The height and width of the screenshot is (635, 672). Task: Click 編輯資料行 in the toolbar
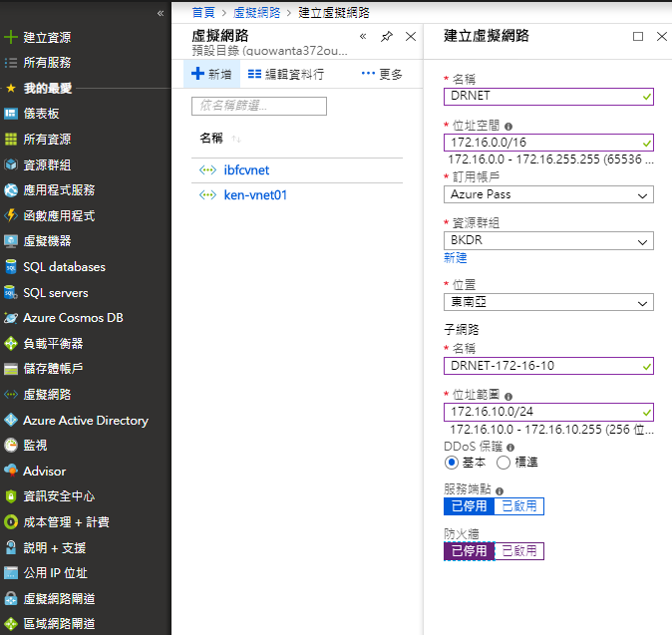(286, 74)
